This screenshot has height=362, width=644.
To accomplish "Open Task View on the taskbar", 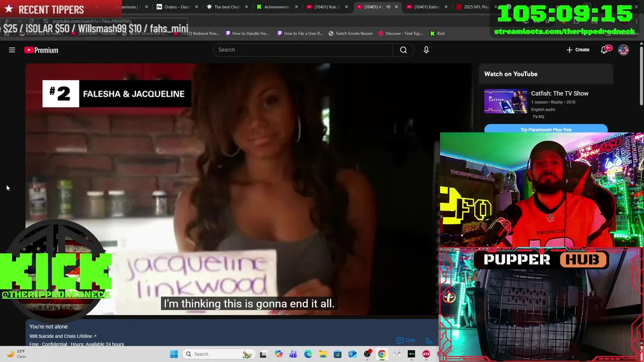I will pyautogui.click(x=263, y=354).
